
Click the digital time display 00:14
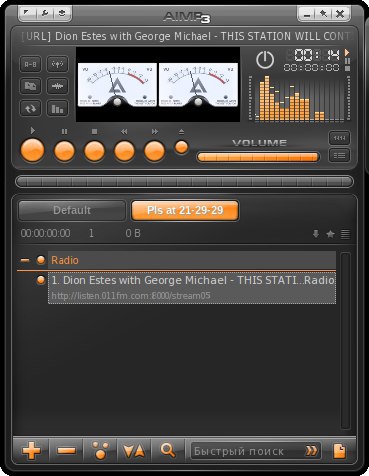pyautogui.click(x=313, y=55)
